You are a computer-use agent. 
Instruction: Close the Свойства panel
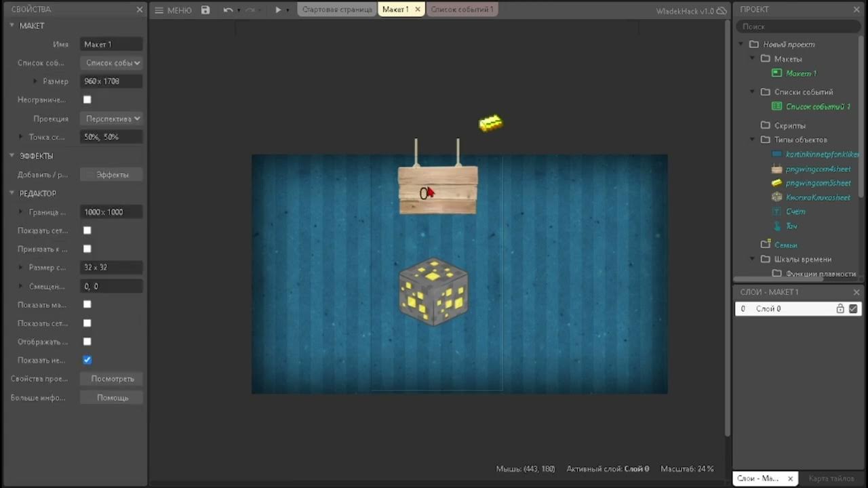click(x=140, y=9)
